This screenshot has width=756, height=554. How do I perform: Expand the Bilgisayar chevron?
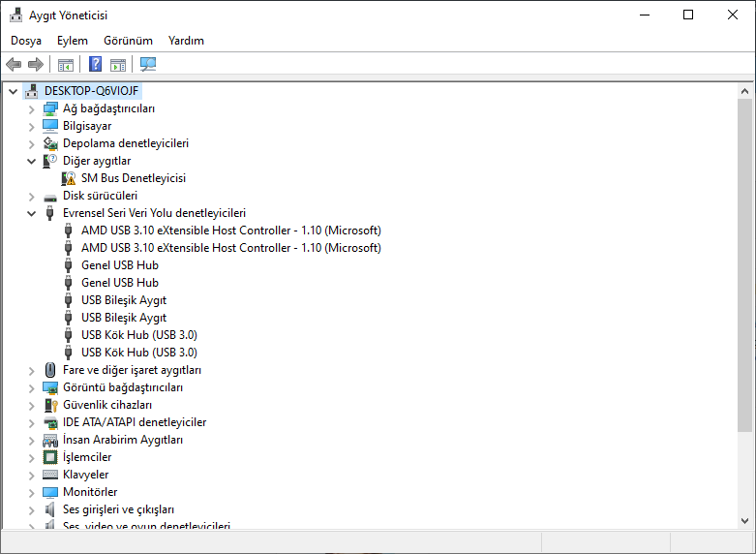point(31,127)
